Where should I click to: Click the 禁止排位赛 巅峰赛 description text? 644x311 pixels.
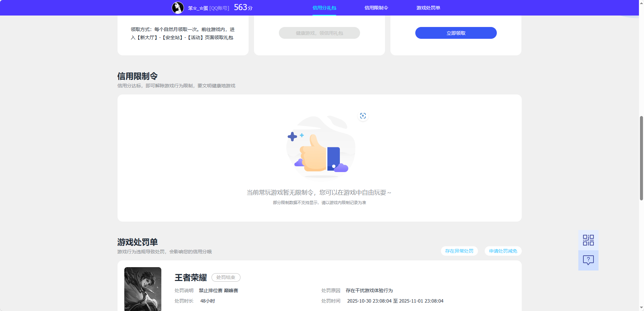[x=218, y=290]
